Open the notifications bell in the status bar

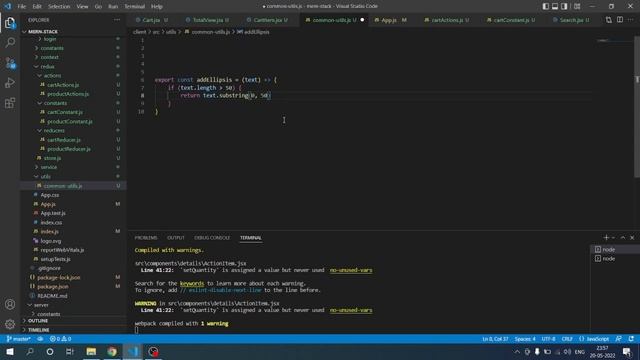pos(631,339)
